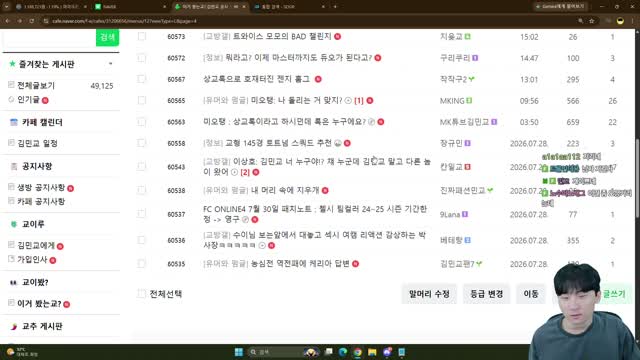
Task: Click the 즐겨찾는 게시판 star icon
Action: pos(12,64)
